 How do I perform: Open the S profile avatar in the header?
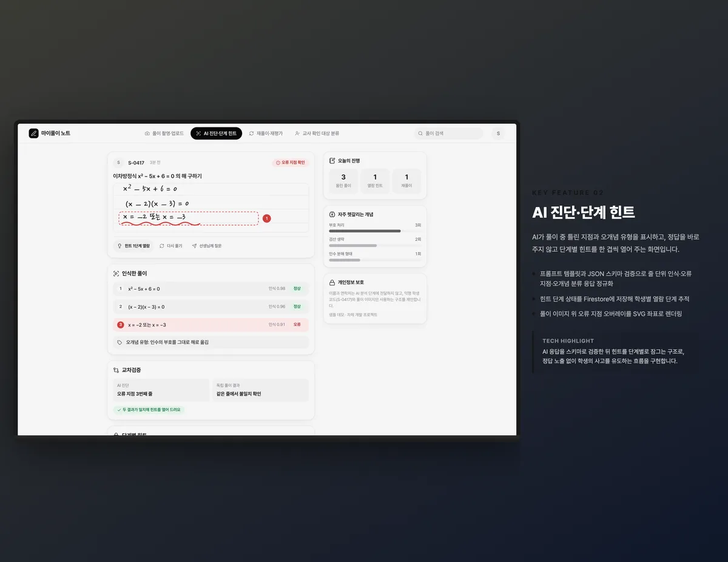[498, 133]
